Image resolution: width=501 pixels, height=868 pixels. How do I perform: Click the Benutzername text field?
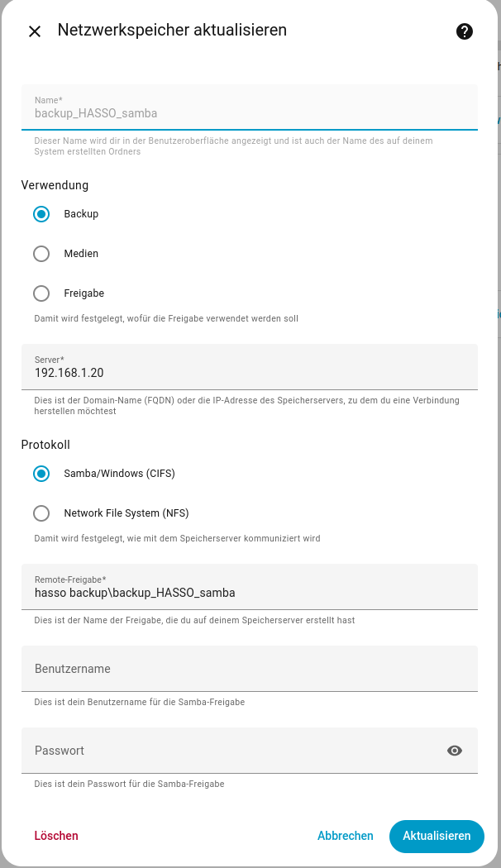(248, 669)
